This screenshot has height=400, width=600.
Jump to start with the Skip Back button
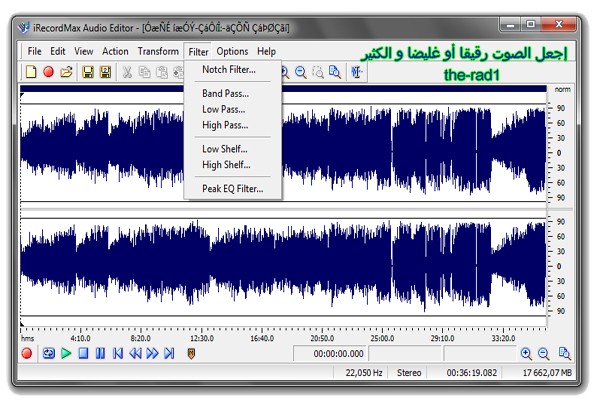coord(118,353)
